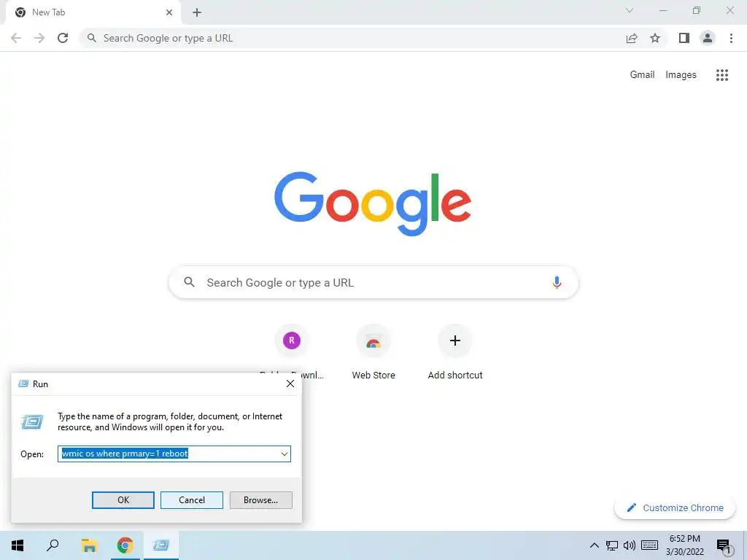Click Browse... in the Run dialog
This screenshot has height=560, width=747.
[260, 500]
